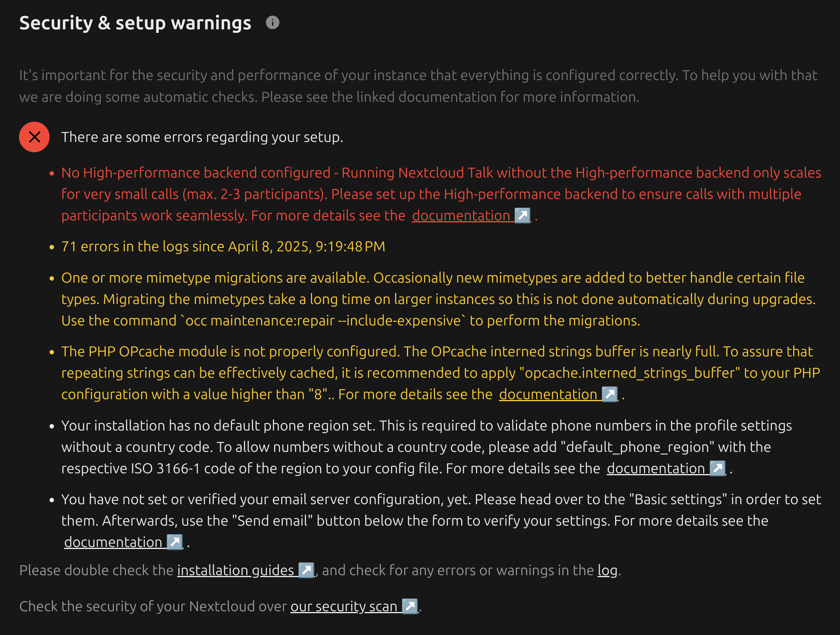Open documentation link for default phone region
This screenshot has width=840, height=635.
tap(656, 469)
